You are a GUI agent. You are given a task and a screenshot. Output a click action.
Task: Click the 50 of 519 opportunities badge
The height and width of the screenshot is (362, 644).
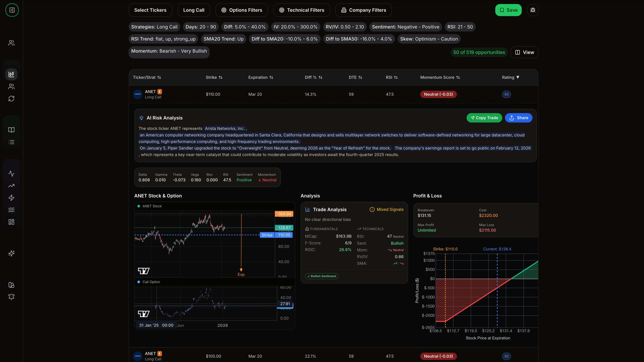[479, 52]
